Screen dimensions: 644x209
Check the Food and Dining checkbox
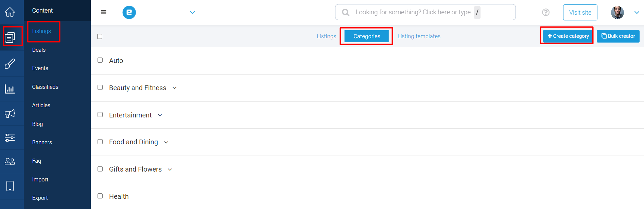pyautogui.click(x=100, y=142)
